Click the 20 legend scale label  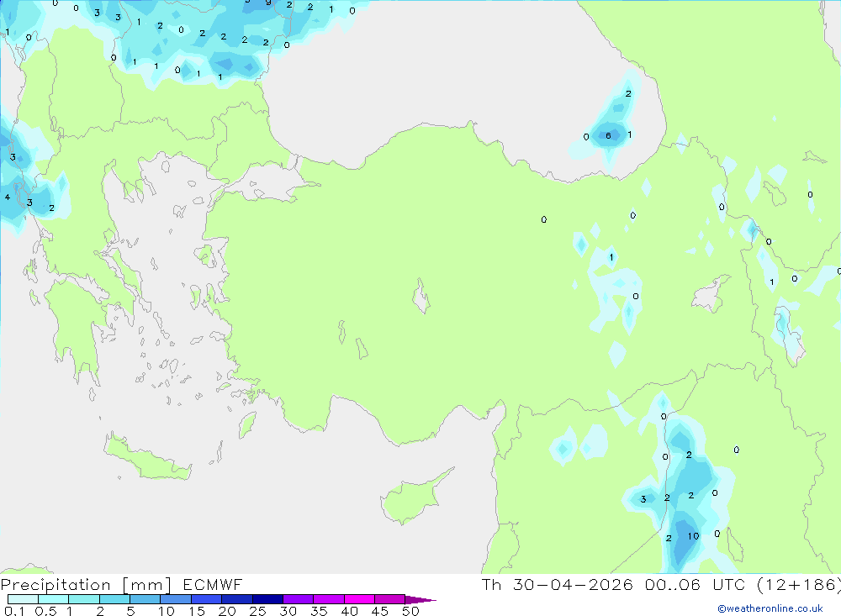click(227, 611)
